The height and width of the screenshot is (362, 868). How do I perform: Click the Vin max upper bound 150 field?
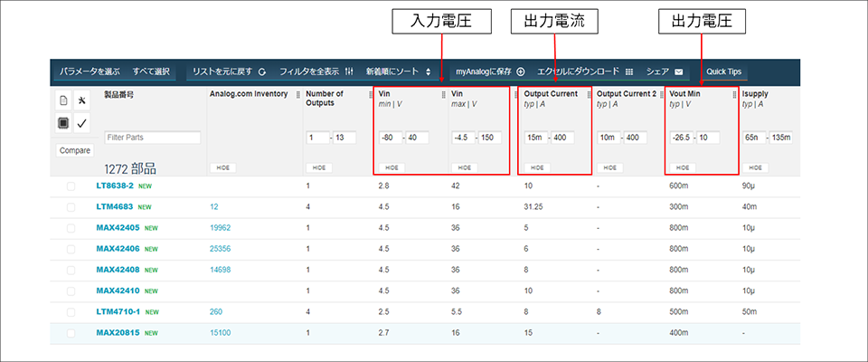(x=490, y=138)
